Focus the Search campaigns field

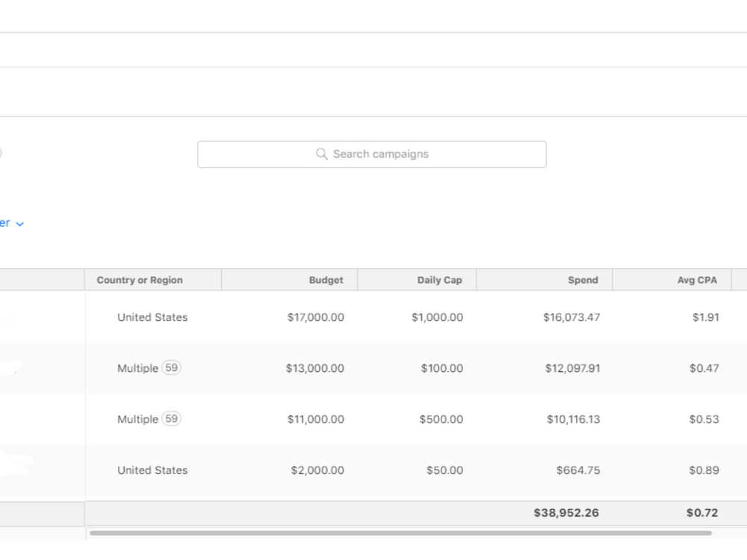(x=371, y=155)
